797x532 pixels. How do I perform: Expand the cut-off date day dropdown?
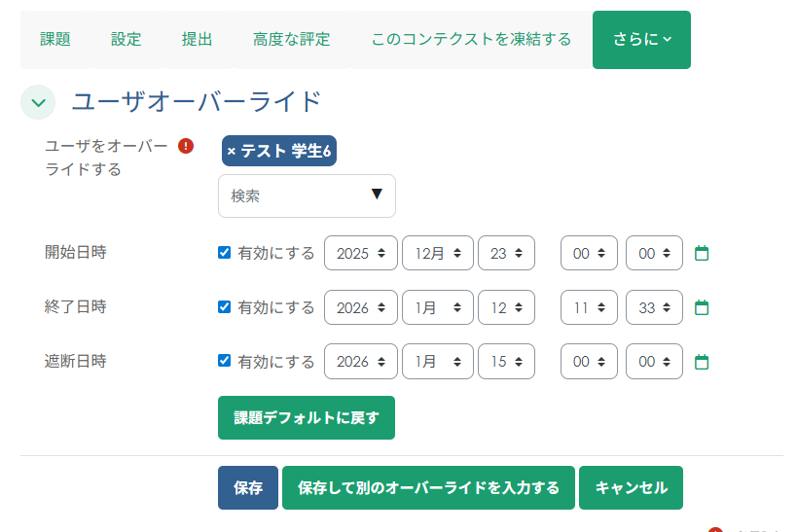pos(506,362)
